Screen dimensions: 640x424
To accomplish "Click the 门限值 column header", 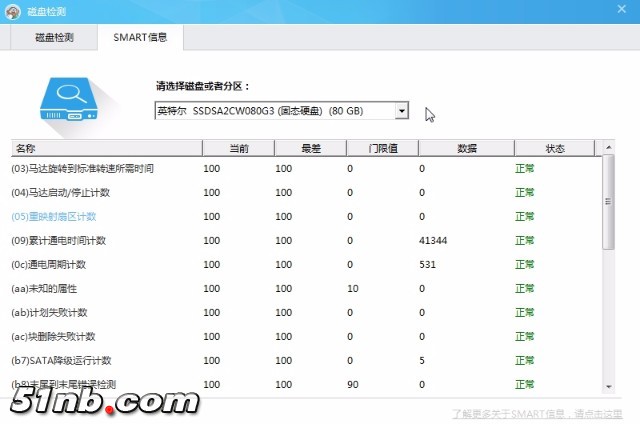I will [x=382, y=148].
